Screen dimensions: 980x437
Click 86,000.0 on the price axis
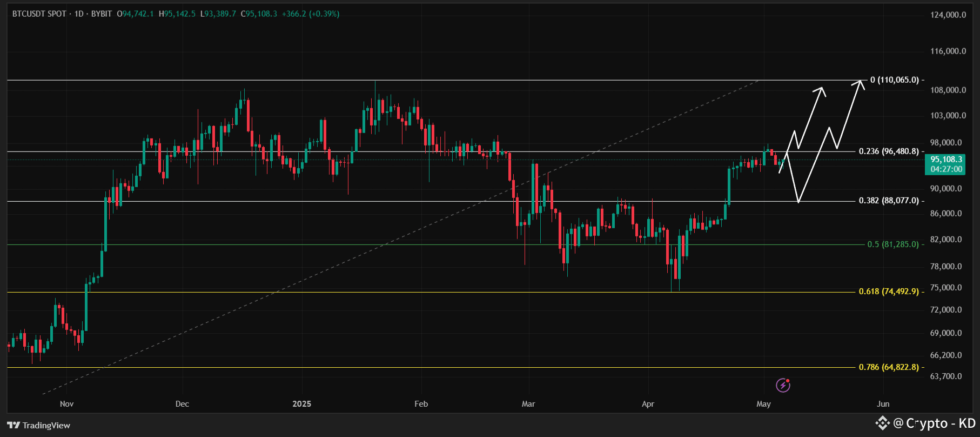pyautogui.click(x=946, y=213)
